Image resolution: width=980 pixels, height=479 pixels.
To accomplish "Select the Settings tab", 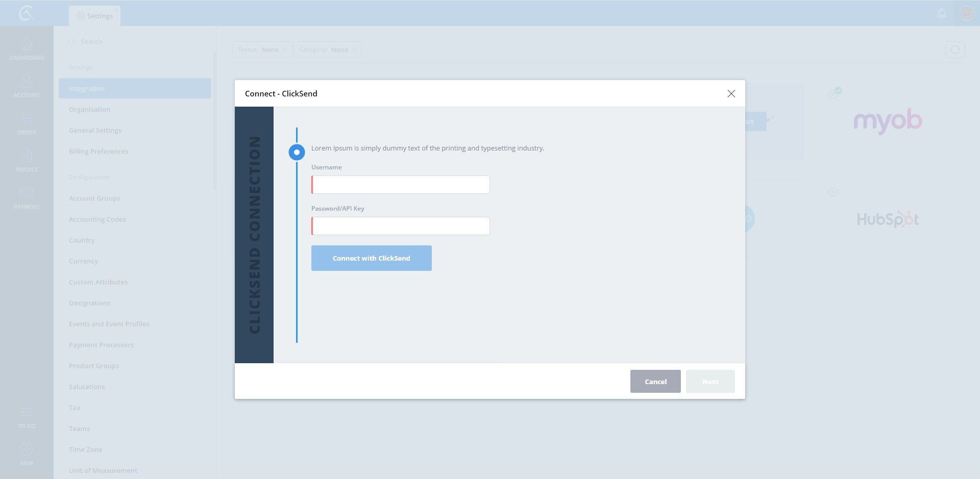I will pyautogui.click(x=95, y=16).
